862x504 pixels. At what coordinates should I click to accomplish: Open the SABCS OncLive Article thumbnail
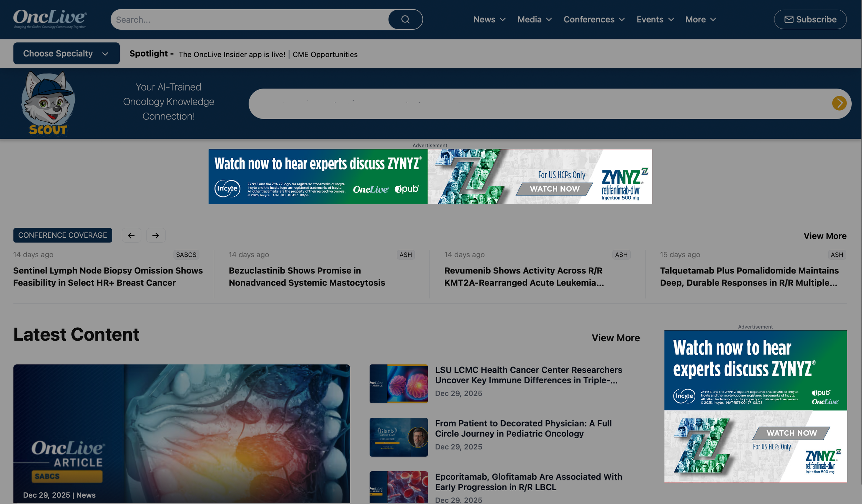pyautogui.click(x=181, y=431)
